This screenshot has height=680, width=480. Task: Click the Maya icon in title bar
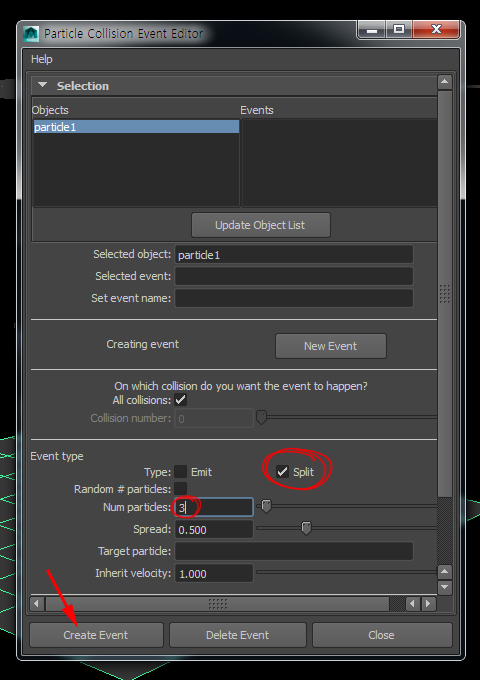click(31, 34)
